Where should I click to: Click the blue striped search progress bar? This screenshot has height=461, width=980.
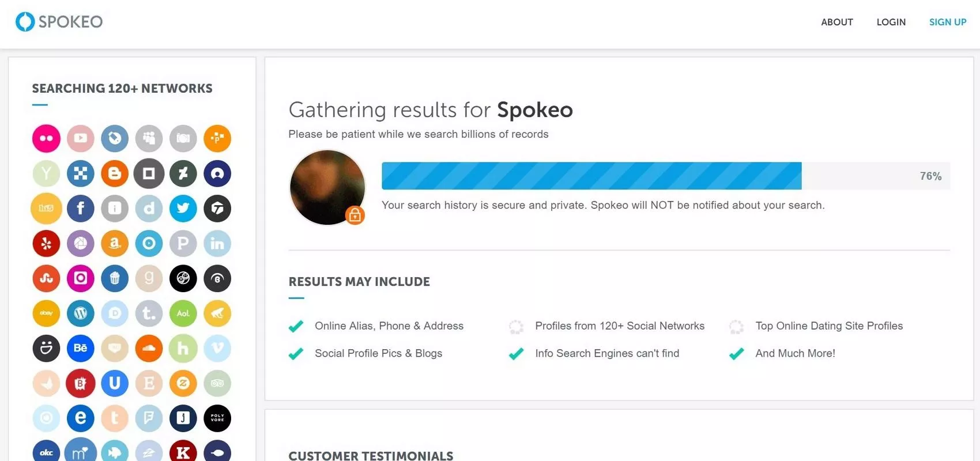(x=591, y=176)
